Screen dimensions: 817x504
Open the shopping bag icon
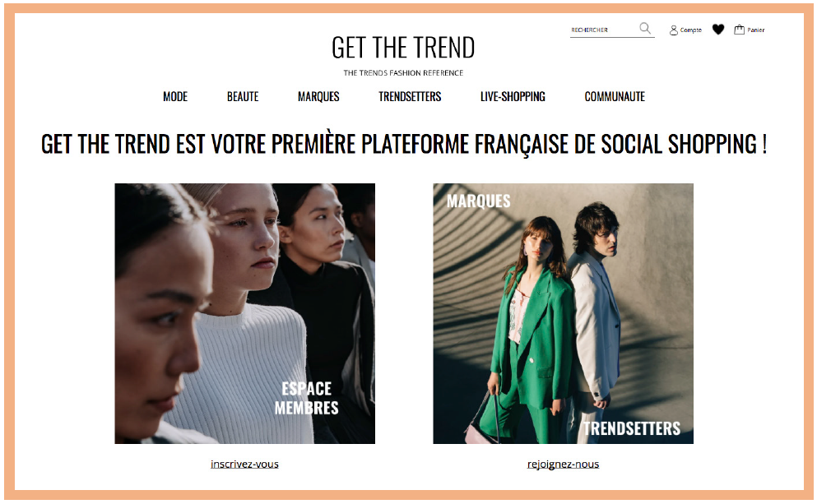pos(739,30)
